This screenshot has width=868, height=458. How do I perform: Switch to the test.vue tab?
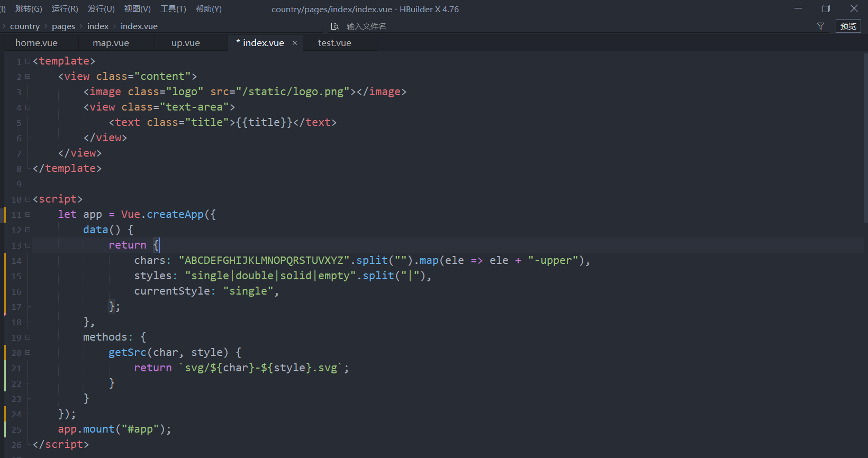[x=334, y=43]
